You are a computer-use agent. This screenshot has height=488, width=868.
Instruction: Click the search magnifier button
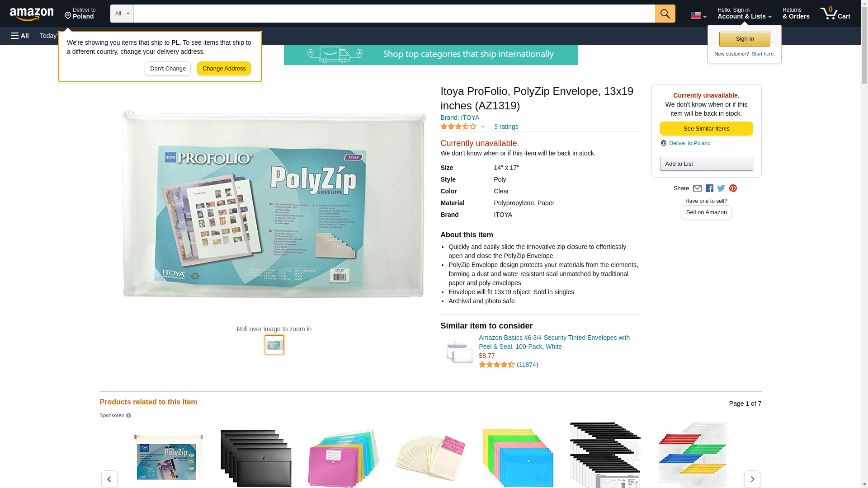665,14
